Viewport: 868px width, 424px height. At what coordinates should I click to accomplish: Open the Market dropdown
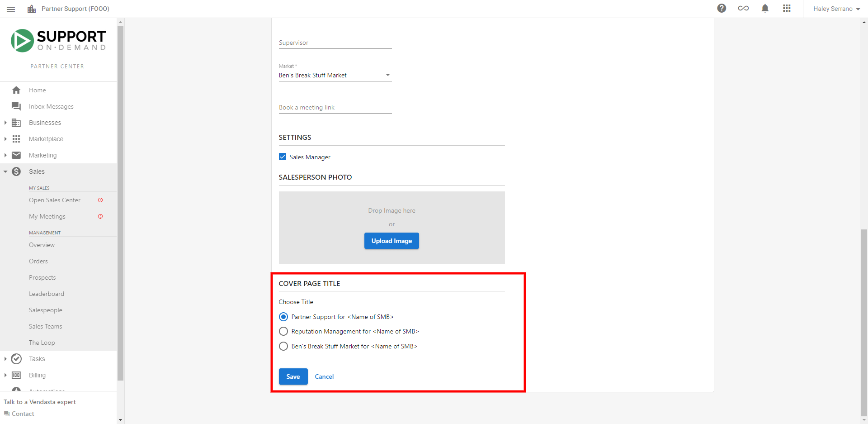click(x=387, y=75)
